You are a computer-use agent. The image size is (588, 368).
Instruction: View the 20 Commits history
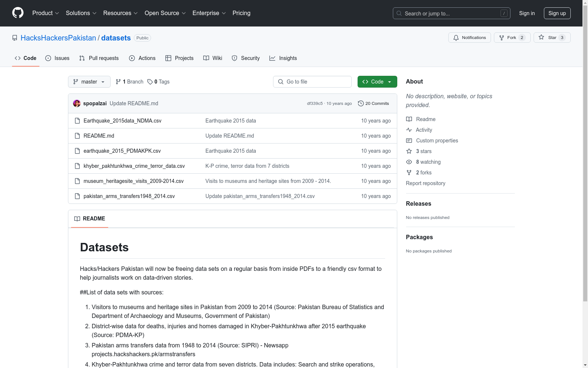tap(373, 103)
